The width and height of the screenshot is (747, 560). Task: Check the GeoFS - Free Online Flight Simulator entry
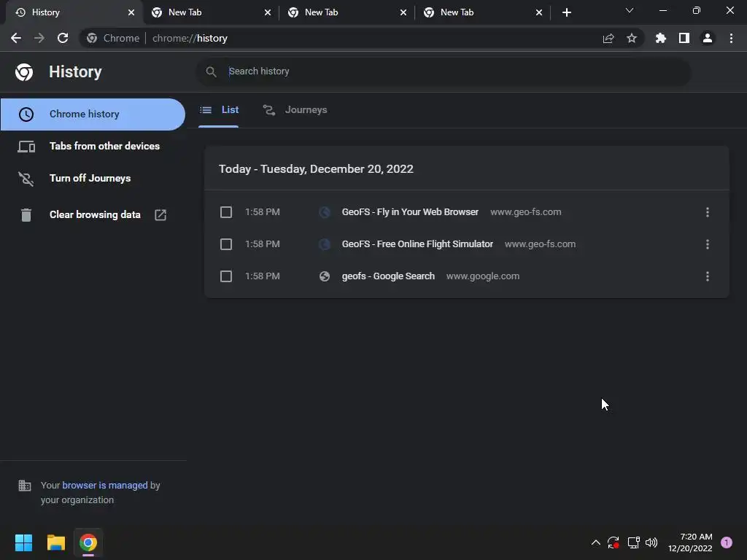[x=226, y=244]
